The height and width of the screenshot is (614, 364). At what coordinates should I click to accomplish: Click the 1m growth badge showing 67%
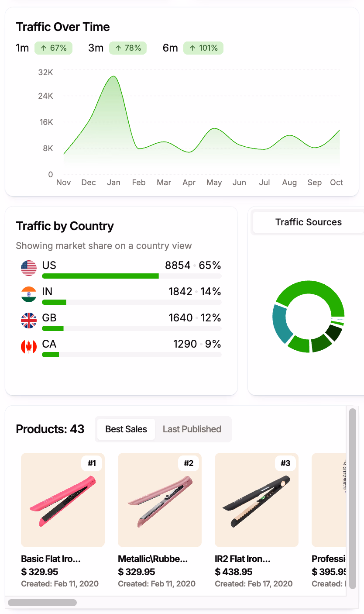53,48
